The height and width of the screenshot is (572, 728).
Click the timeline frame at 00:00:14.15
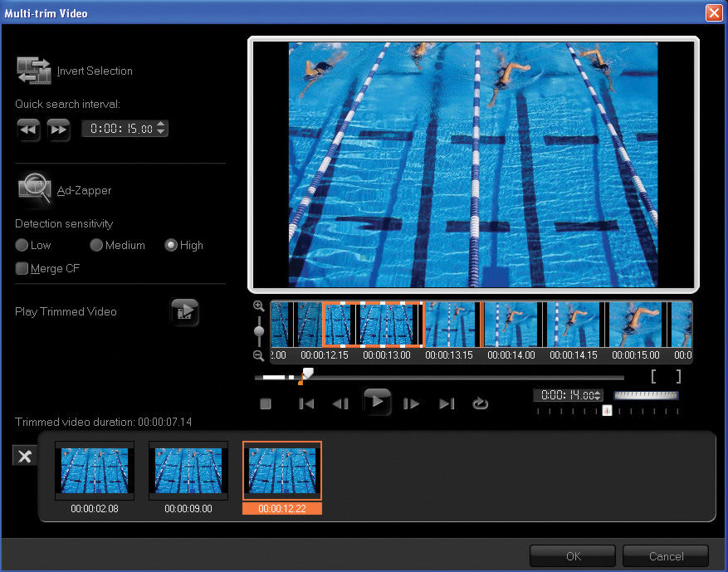pos(573,325)
